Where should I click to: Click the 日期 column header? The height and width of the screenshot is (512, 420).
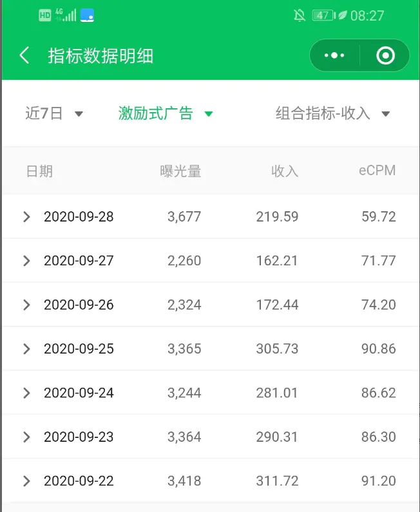tap(39, 171)
